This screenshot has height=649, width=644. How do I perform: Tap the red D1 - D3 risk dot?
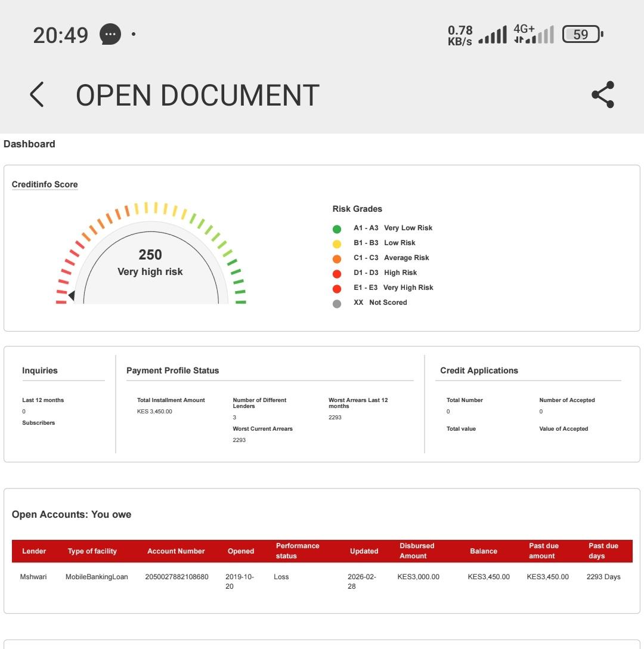pyautogui.click(x=337, y=274)
